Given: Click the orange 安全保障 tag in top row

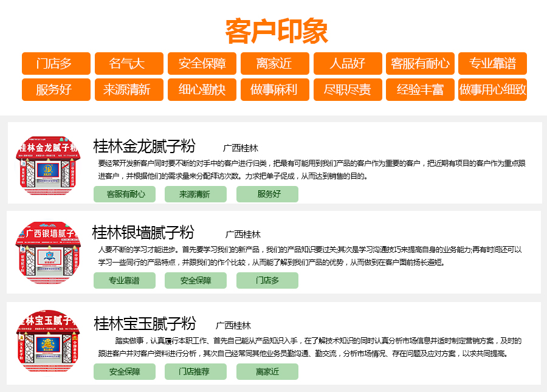Looking at the screenshot, I should click(x=202, y=63).
